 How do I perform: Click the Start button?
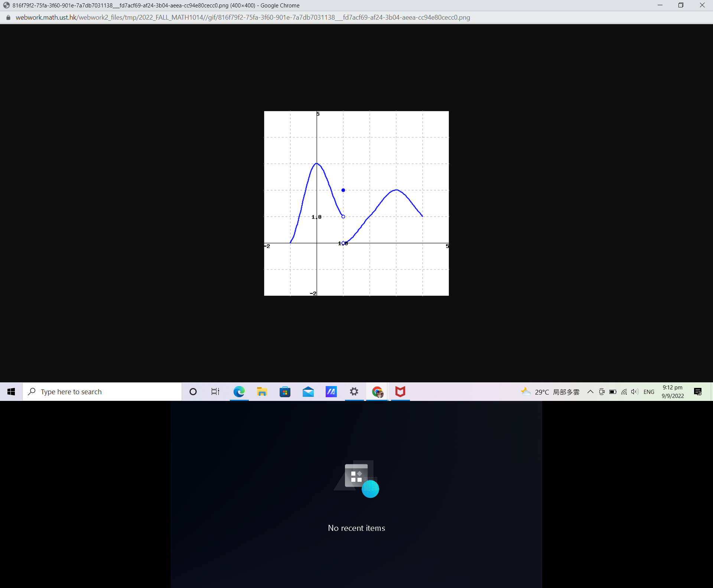tap(11, 392)
